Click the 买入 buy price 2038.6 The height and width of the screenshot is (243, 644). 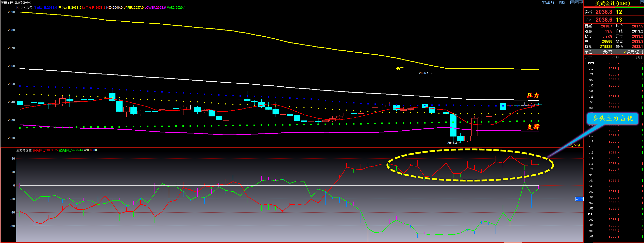coord(604,20)
